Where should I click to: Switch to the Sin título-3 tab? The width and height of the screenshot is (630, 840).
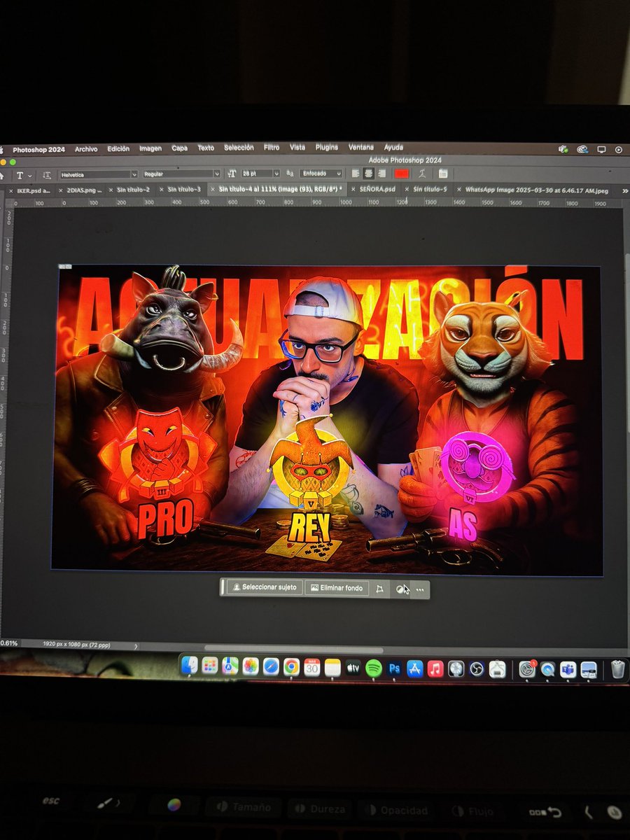[184, 189]
